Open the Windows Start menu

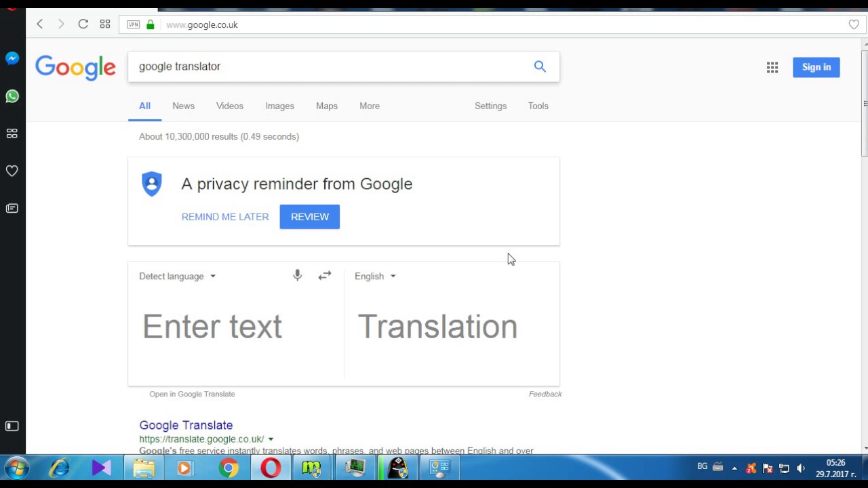(x=16, y=468)
